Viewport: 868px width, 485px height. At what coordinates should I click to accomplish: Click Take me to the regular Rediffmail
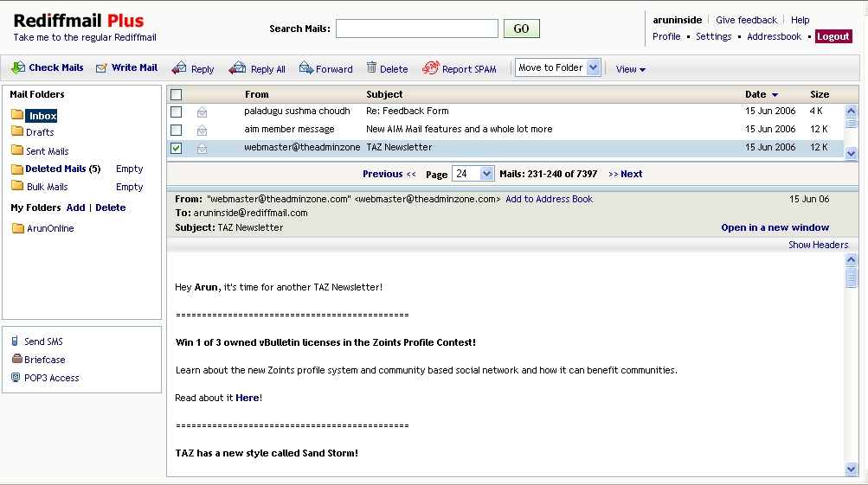click(85, 37)
